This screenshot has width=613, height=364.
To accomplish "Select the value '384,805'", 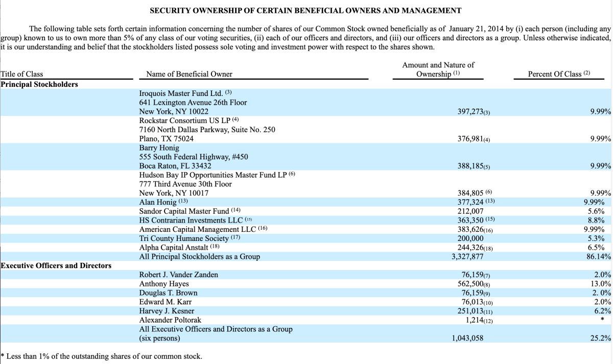I will click(x=470, y=193).
